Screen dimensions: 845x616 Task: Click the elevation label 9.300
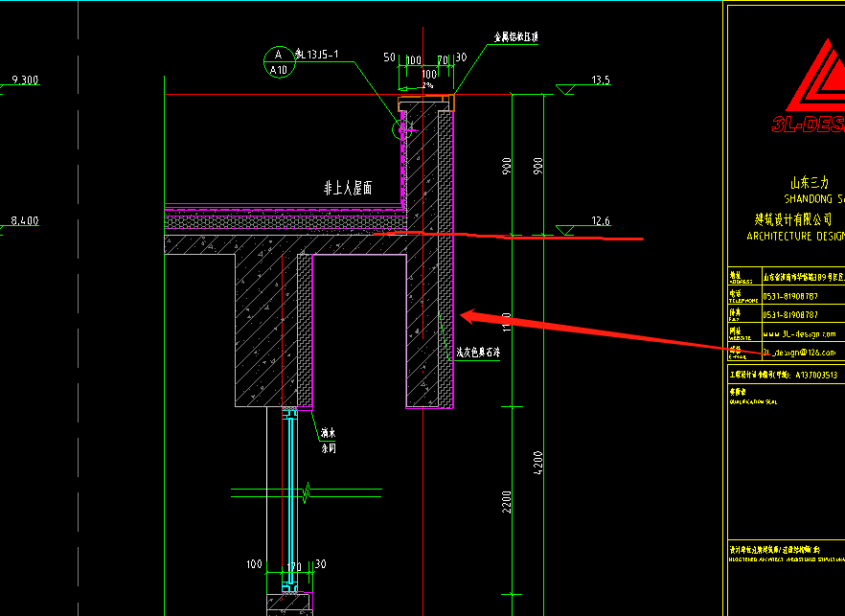click(25, 80)
